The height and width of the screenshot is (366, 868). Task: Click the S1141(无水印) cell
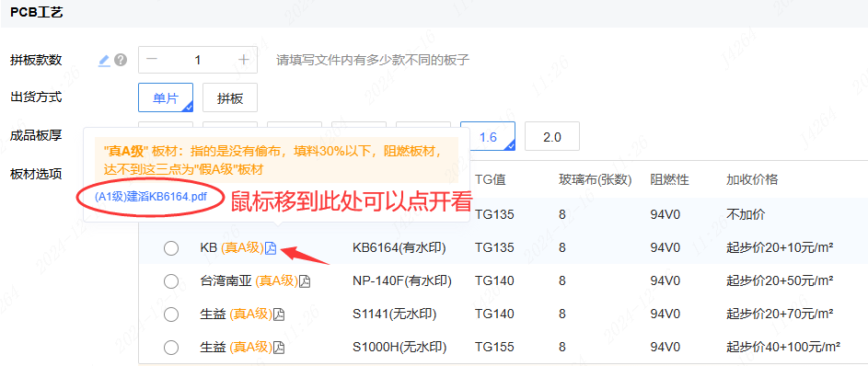pos(394,315)
